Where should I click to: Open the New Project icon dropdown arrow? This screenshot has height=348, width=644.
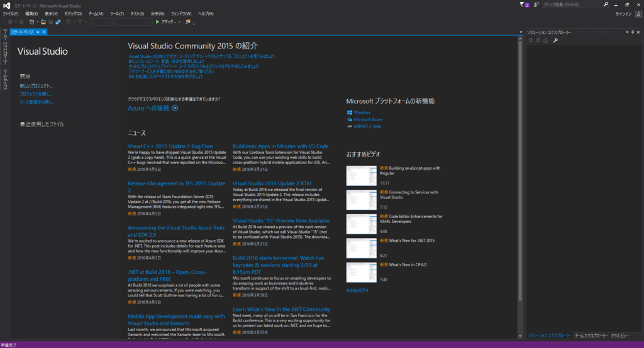click(x=37, y=22)
